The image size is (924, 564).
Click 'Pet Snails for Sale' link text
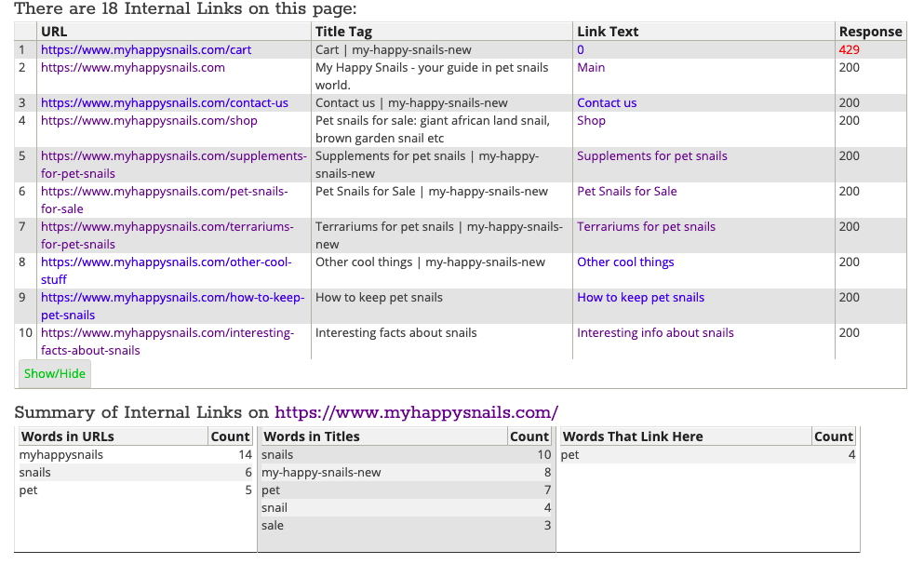[x=627, y=191]
